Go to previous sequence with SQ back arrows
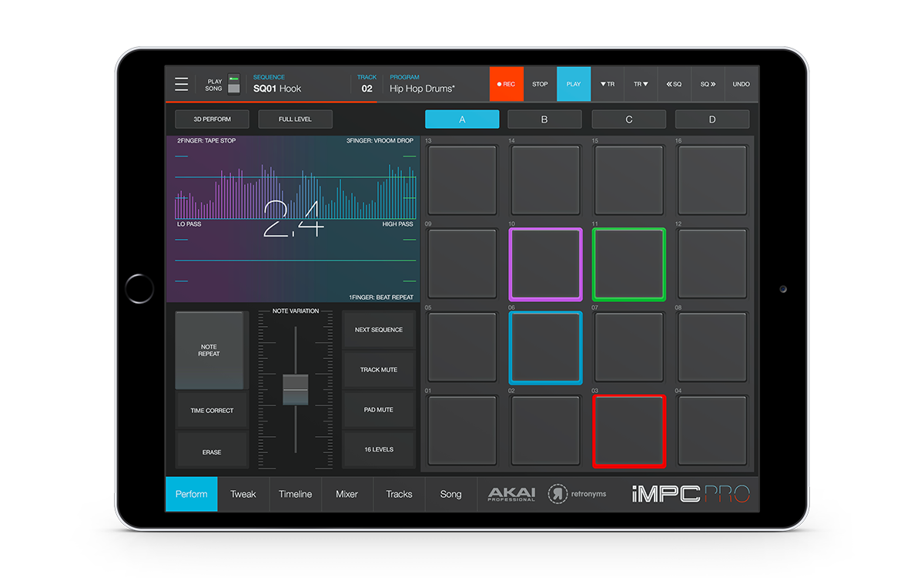This screenshot has height=578, width=924. (x=674, y=84)
